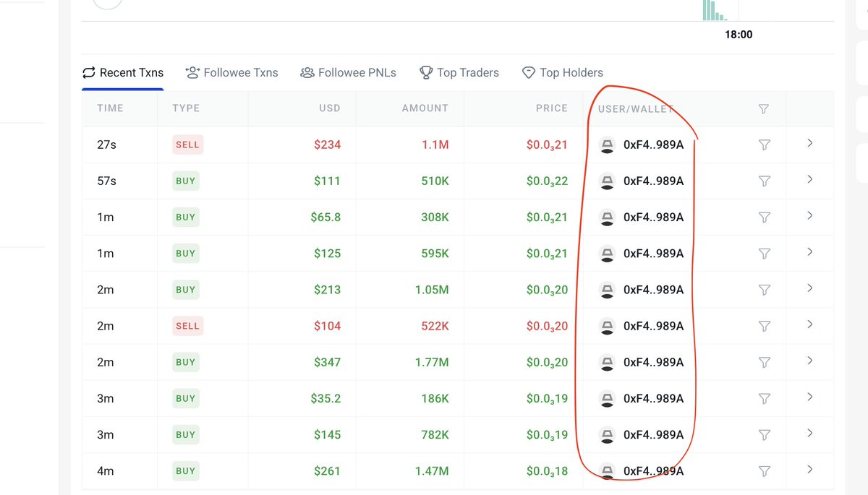Click wallet avatar icon in the $213 row
Viewport: 868px width, 495px height.
point(608,290)
